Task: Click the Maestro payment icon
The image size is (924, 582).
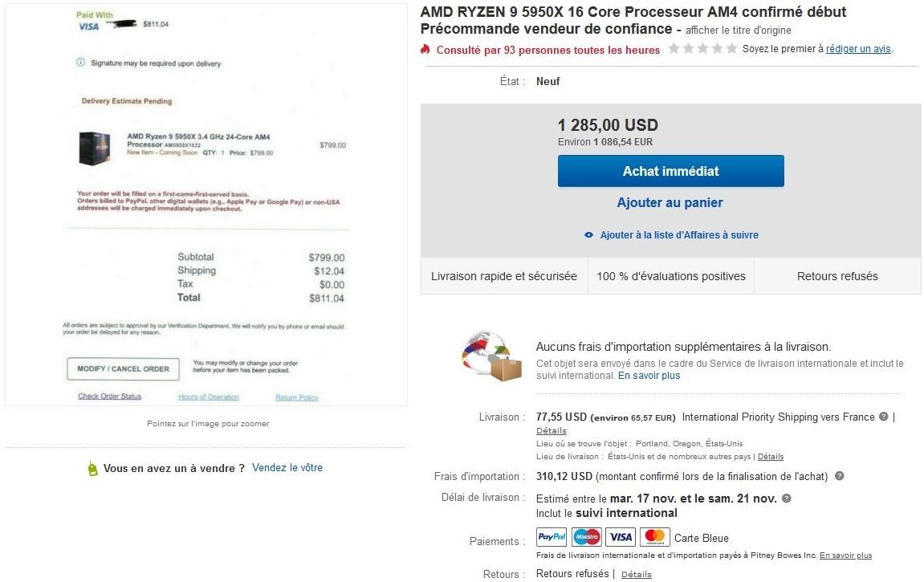Action: pyautogui.click(x=586, y=537)
